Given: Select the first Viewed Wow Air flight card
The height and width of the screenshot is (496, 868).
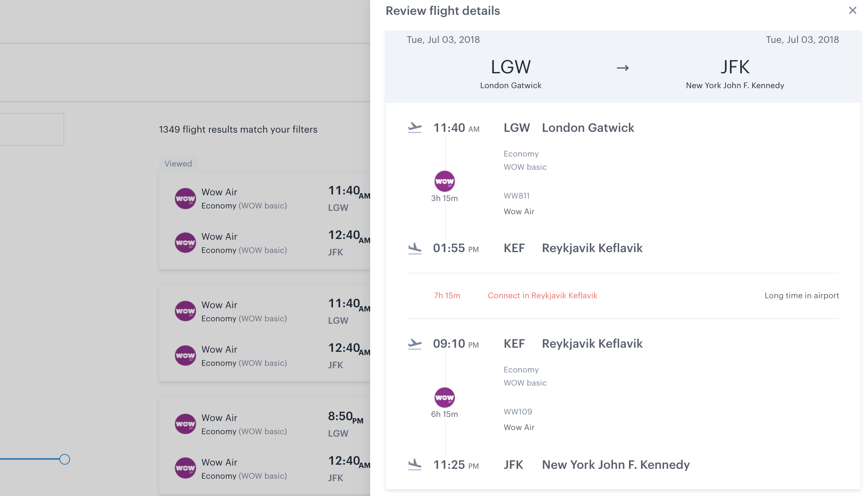Looking at the screenshot, I should pos(265,221).
